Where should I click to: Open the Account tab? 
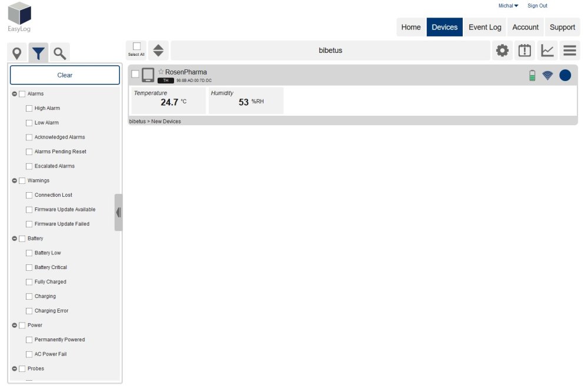click(x=525, y=27)
